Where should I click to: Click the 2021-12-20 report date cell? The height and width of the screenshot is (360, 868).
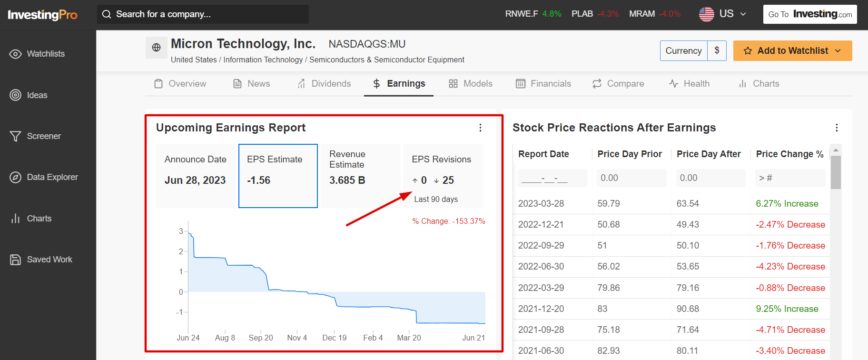point(541,309)
